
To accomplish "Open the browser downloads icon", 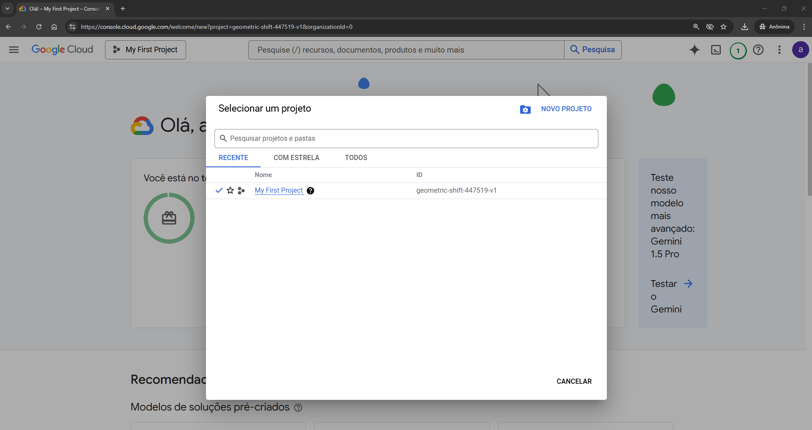I will tap(744, 27).
